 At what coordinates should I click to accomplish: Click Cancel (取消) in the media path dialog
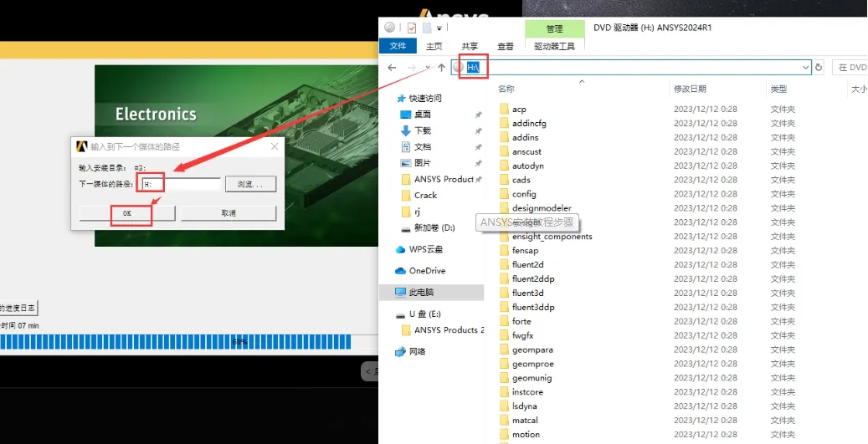(229, 213)
